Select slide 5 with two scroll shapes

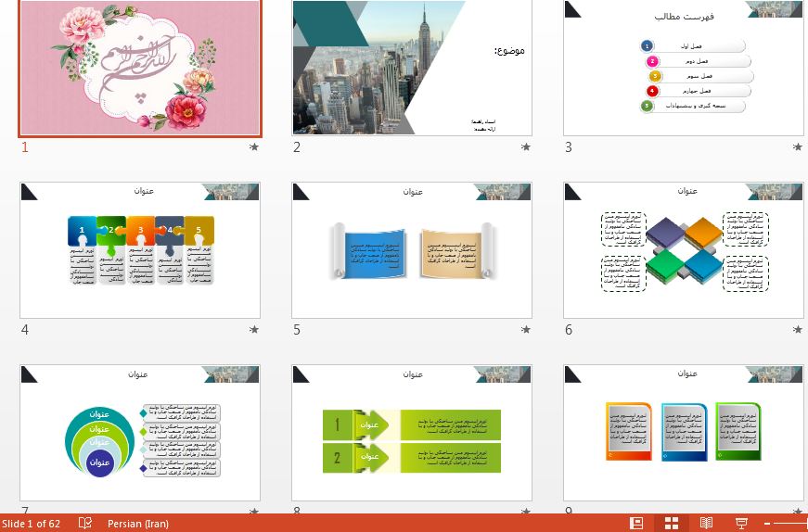(412, 250)
